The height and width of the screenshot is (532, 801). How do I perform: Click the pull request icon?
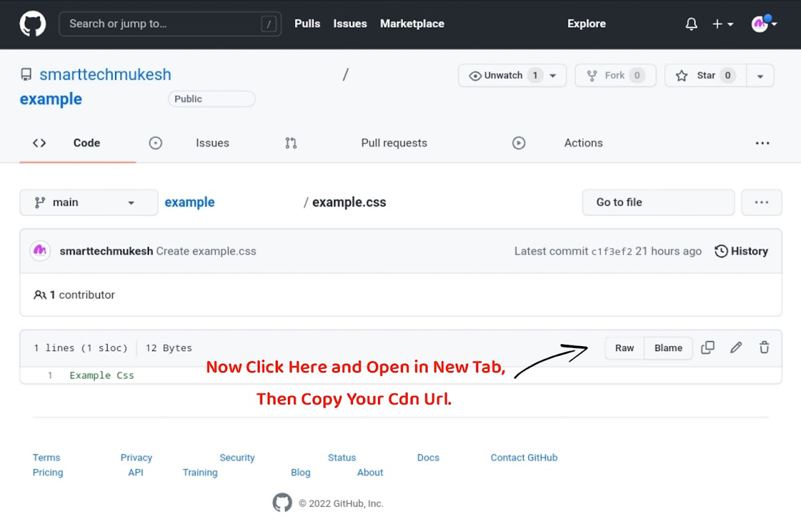pos(291,143)
